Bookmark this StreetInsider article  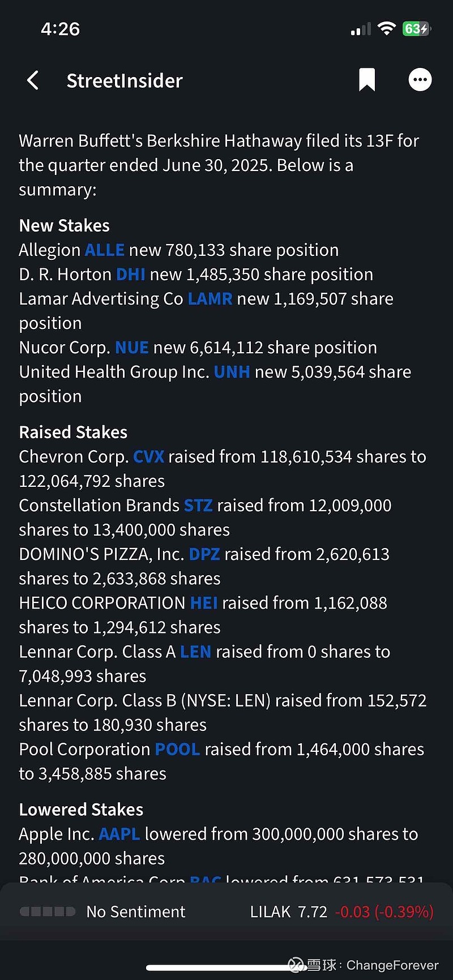[367, 80]
